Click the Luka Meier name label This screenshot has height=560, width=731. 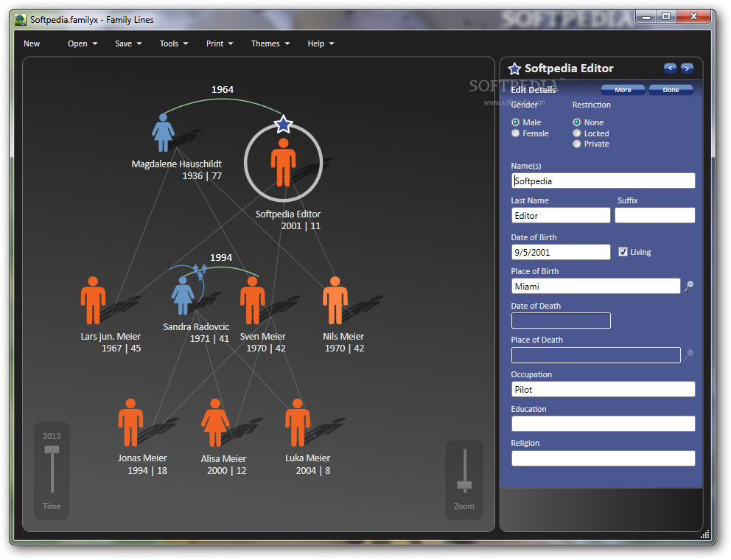(308, 458)
